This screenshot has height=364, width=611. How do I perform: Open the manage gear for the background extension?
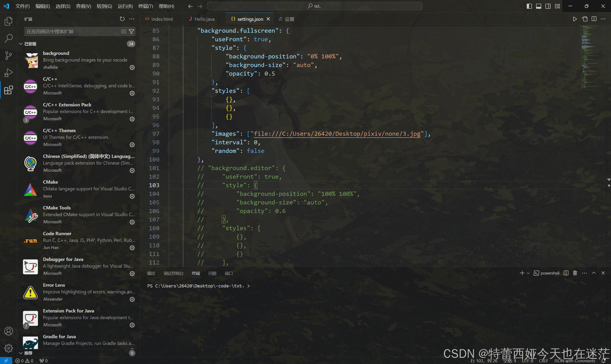132,68
